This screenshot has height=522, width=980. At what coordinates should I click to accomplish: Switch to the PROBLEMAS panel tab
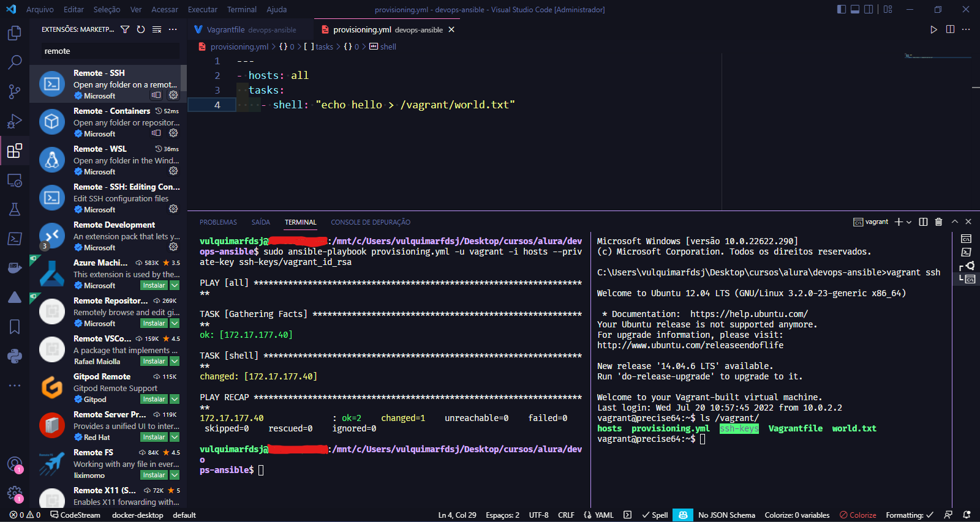(x=218, y=222)
